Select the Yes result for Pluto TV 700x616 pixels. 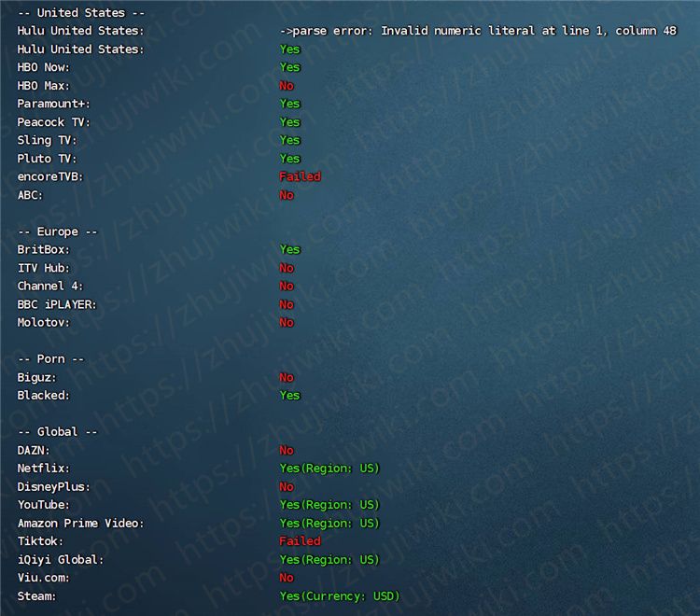click(x=289, y=159)
